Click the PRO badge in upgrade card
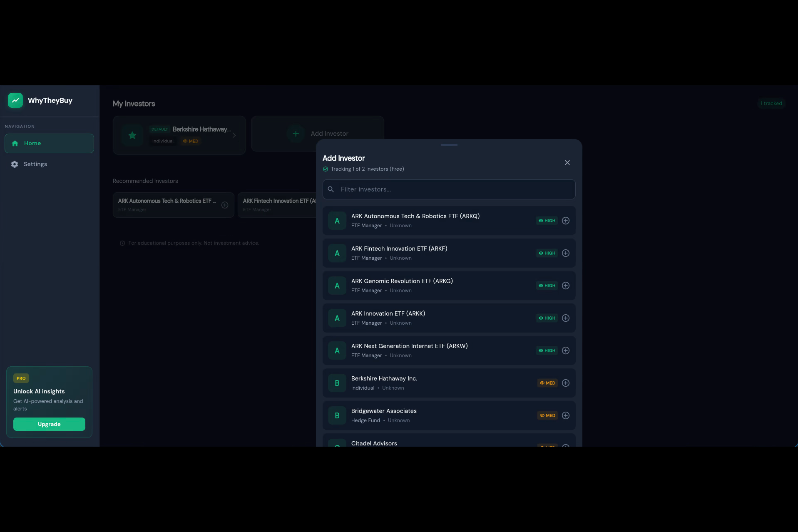798x532 pixels. pyautogui.click(x=21, y=378)
